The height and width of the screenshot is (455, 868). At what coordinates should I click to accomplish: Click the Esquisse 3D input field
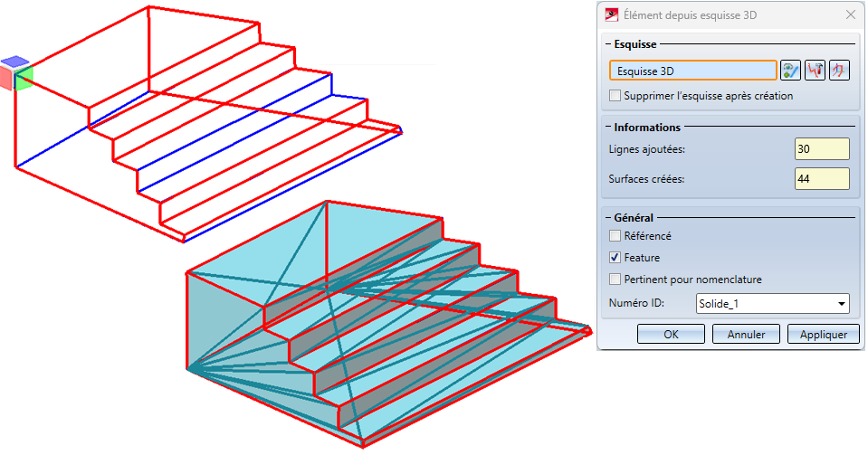pyautogui.click(x=693, y=71)
